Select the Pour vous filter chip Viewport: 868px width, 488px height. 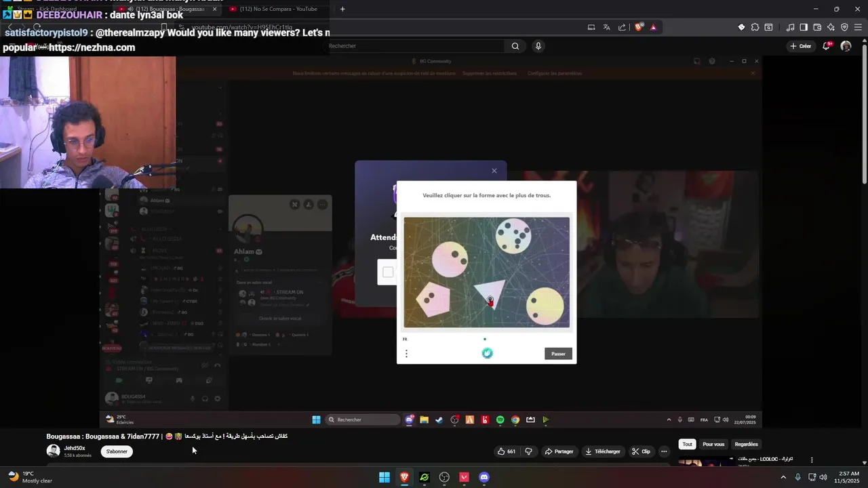[x=713, y=444]
